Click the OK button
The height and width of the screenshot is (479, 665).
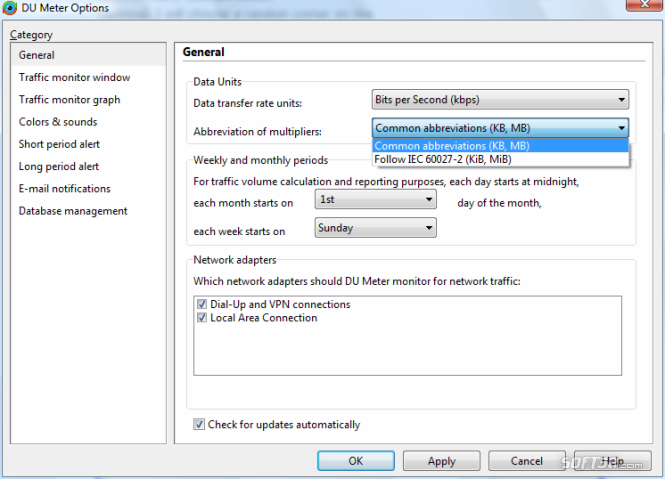(x=356, y=461)
